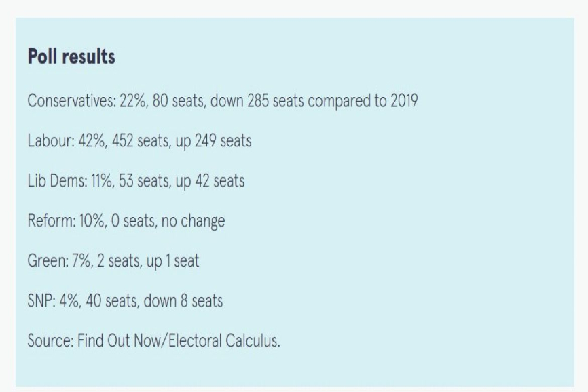The width and height of the screenshot is (588, 392).
Task: Click the SNP 4% result line
Action: 125,301
